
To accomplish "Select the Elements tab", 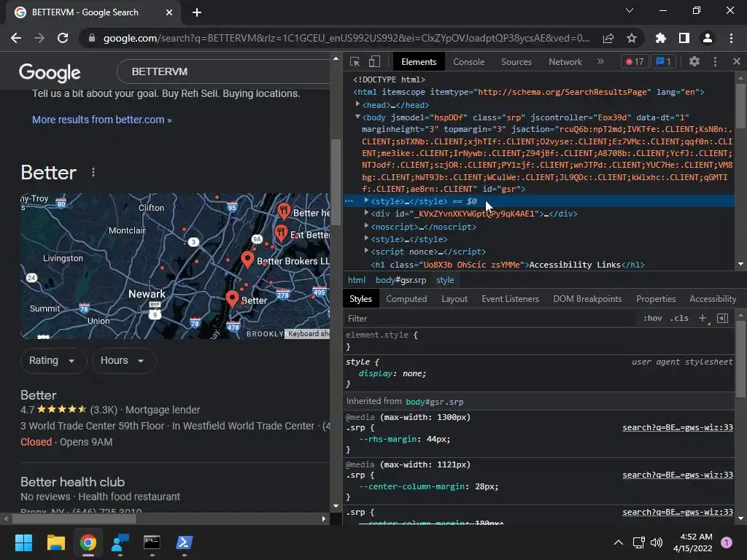I will click(419, 62).
